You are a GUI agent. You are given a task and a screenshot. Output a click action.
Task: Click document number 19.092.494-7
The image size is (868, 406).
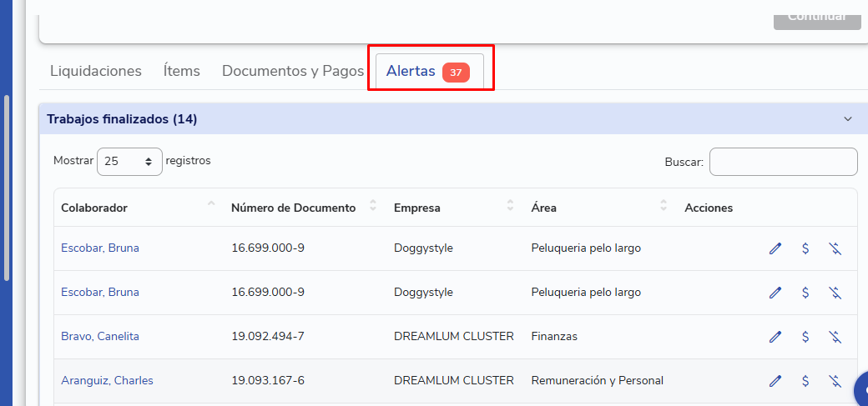pyautogui.click(x=268, y=336)
